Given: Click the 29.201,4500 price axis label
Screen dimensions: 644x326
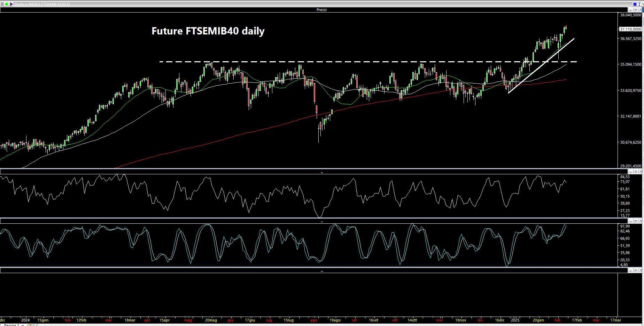Looking at the screenshot, I should [630, 166].
